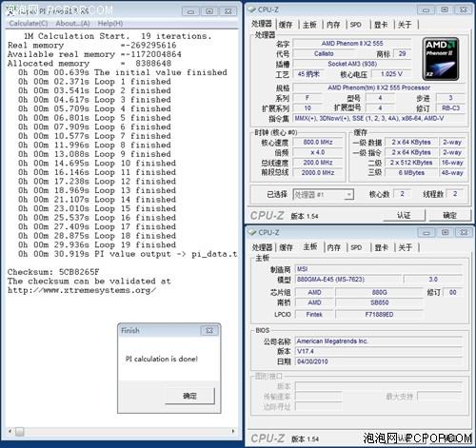Select 显卡 tab in upper CPU-Z window

[x=381, y=25]
